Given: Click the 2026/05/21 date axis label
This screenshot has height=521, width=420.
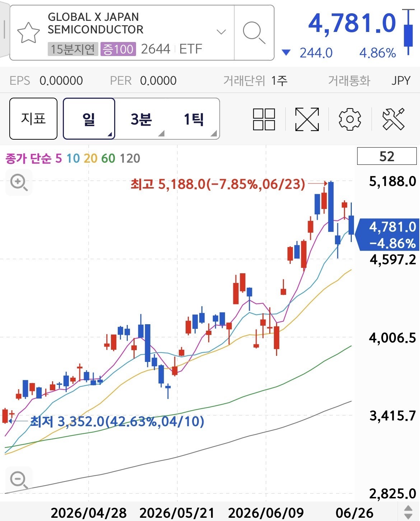Looking at the screenshot, I should click(x=177, y=513).
